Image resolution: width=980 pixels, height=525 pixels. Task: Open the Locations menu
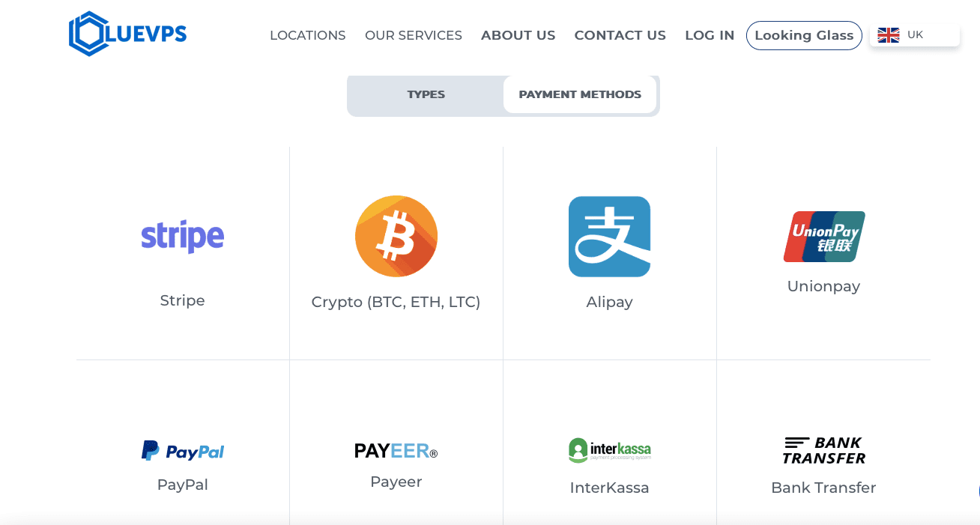point(308,35)
